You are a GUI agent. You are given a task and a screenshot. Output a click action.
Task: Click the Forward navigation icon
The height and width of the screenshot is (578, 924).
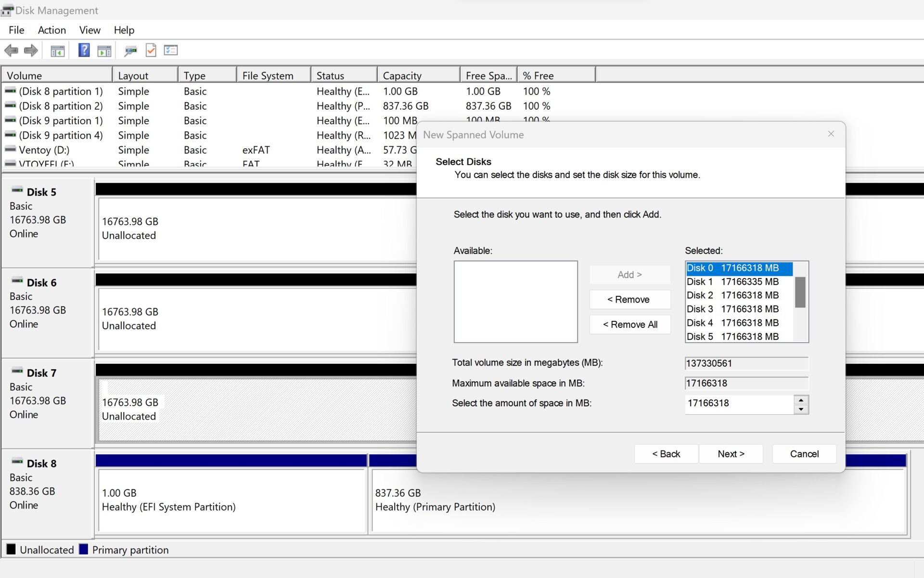[31, 50]
